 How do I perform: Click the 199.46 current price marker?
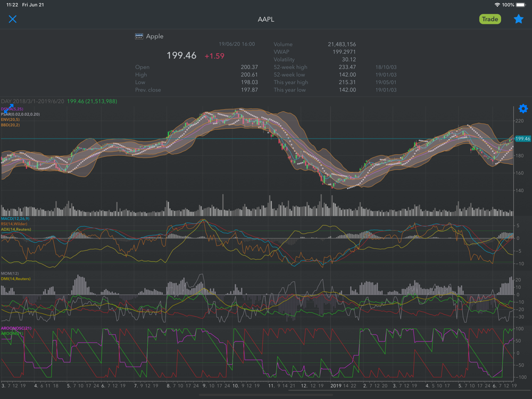522,139
